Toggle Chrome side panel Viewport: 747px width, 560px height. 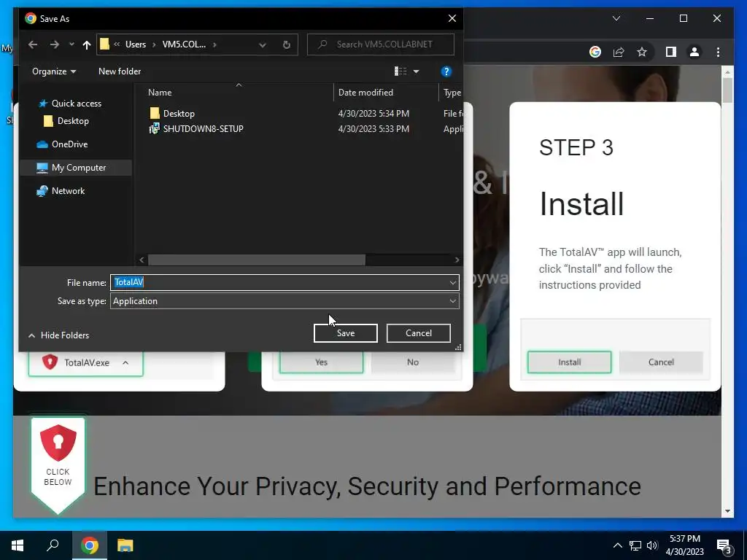click(x=671, y=52)
